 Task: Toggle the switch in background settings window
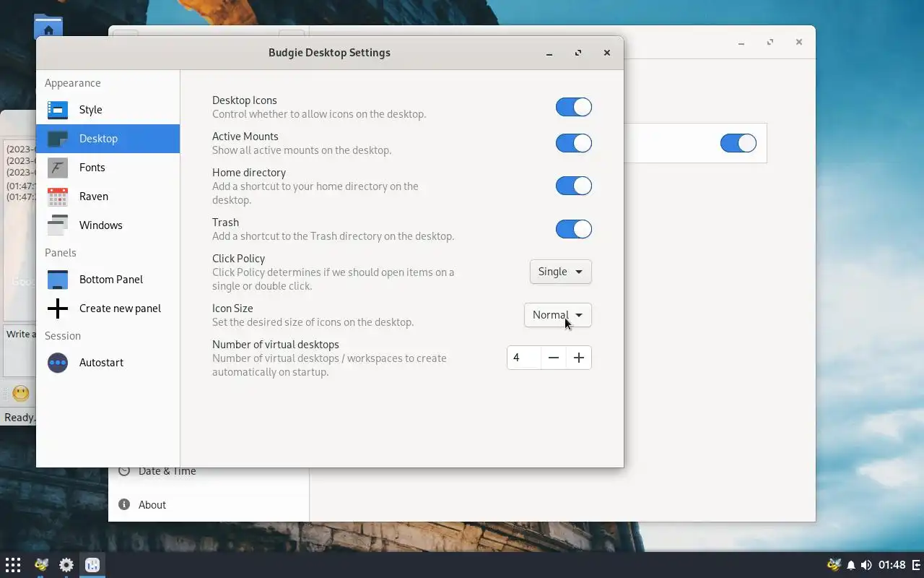pyautogui.click(x=738, y=143)
